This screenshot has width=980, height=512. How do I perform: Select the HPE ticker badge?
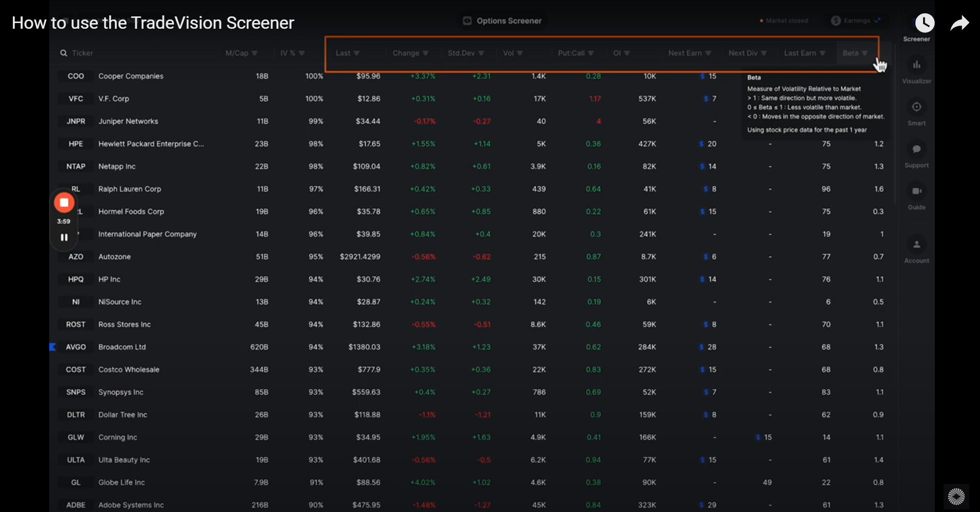tap(76, 144)
